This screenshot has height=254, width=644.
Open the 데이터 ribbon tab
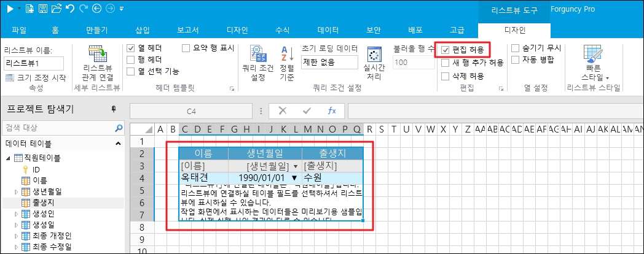click(x=328, y=29)
